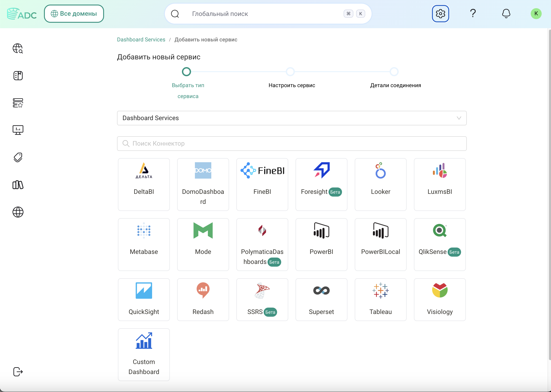Pick the Mode connector
The image size is (551, 392).
[x=203, y=245]
